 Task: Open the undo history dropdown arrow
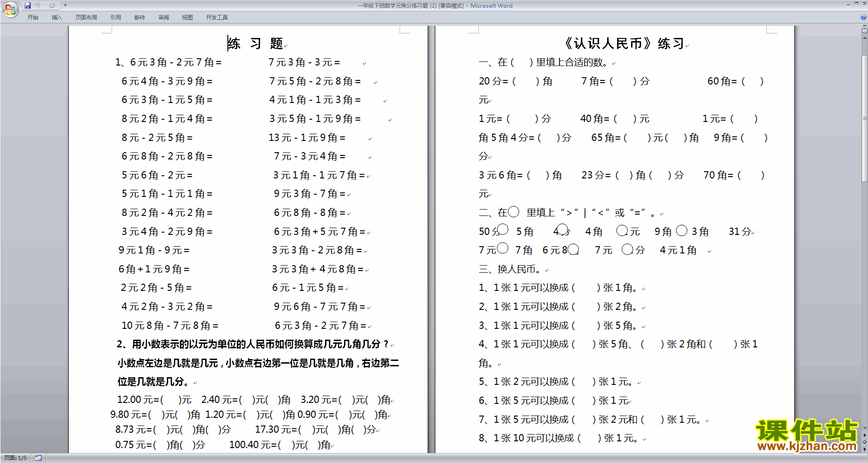(x=44, y=5)
